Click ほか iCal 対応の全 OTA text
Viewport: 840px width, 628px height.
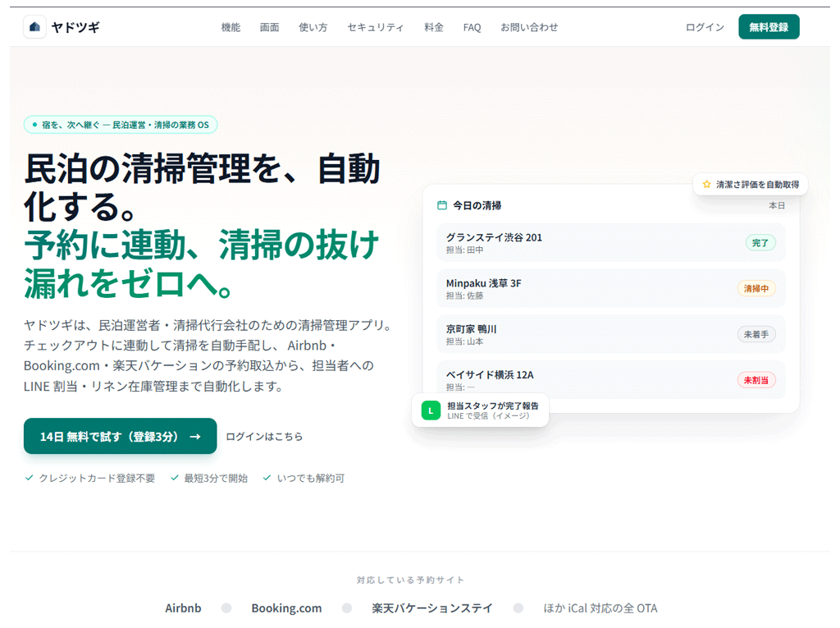click(600, 608)
